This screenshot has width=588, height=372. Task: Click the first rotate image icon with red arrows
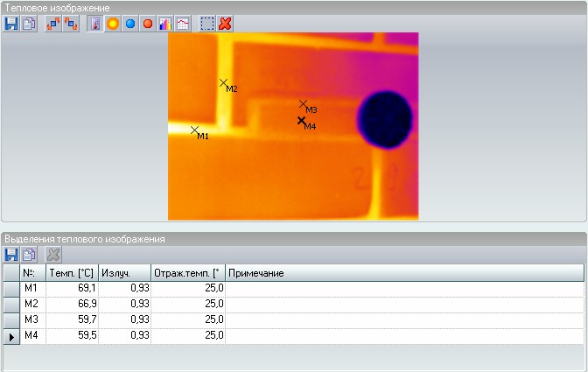tap(53, 24)
